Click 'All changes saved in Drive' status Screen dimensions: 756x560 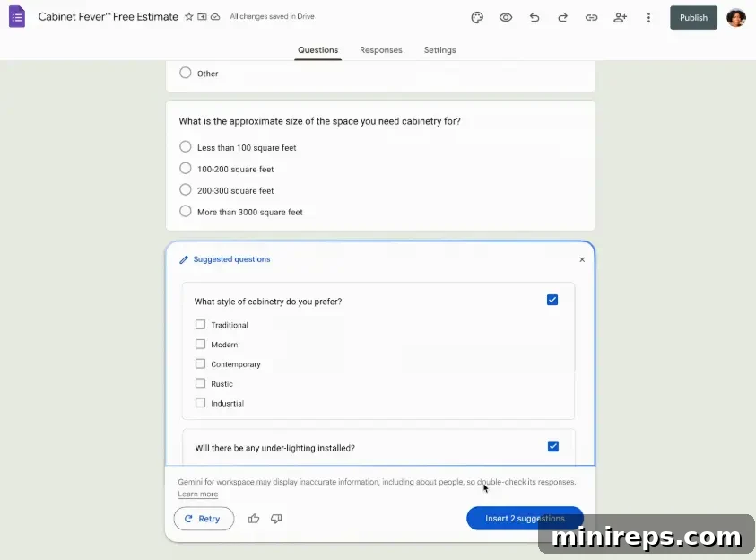coord(272,16)
